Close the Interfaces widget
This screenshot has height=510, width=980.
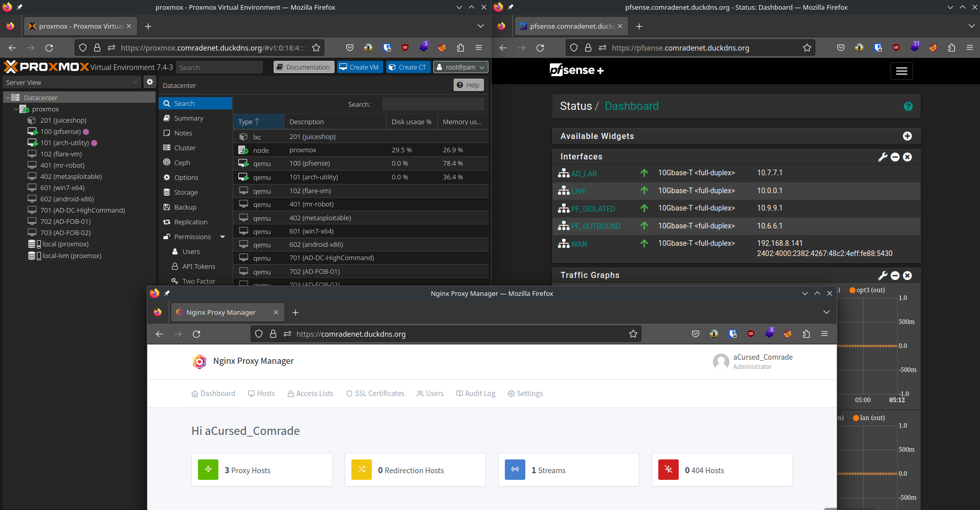[x=907, y=157]
